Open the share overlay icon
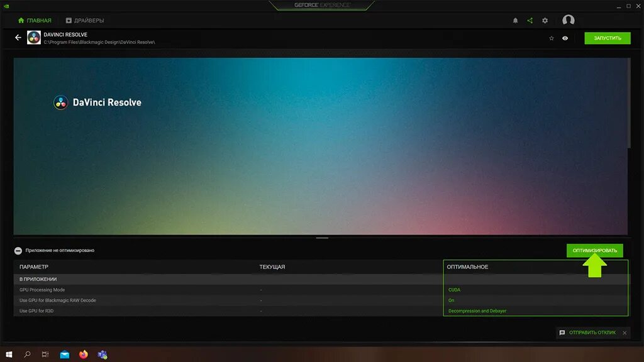The image size is (644, 362). (530, 21)
